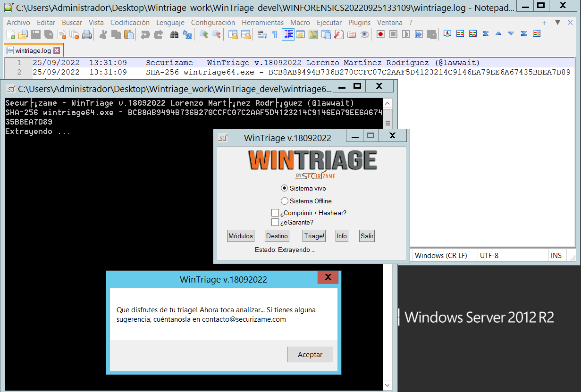The width and height of the screenshot is (581, 392).
Task: Show all characters with the pilcrow icon
Action: (x=275, y=34)
